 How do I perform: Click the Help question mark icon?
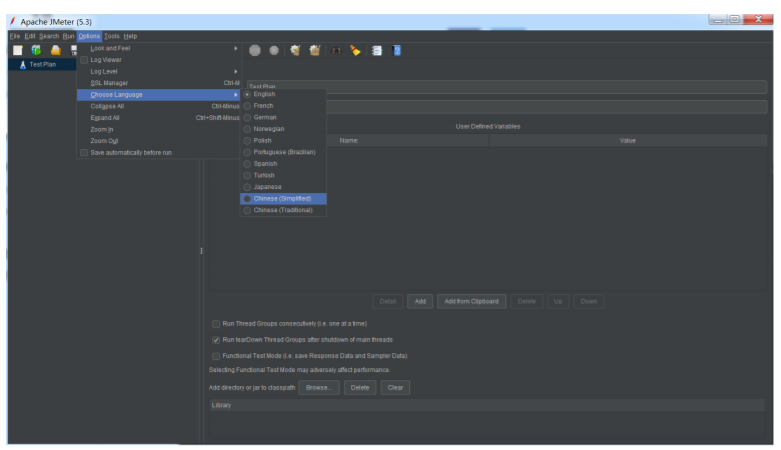(397, 50)
